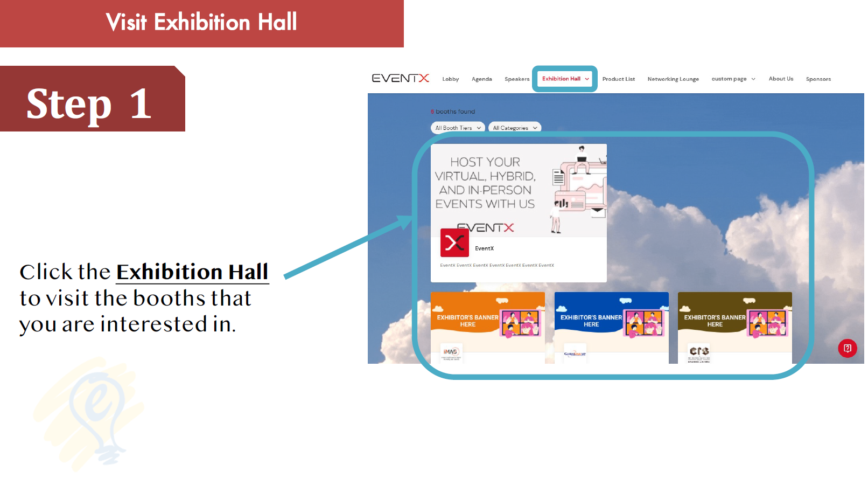Viewport: 868px width, 485px height.
Task: Expand the custom page menu
Action: coord(733,79)
